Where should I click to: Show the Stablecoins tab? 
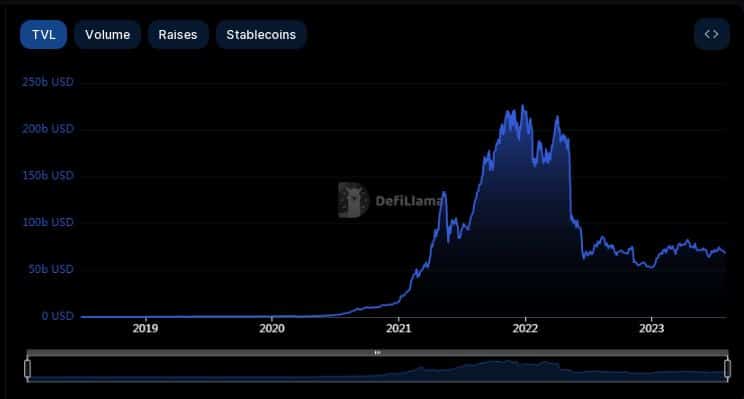point(261,35)
